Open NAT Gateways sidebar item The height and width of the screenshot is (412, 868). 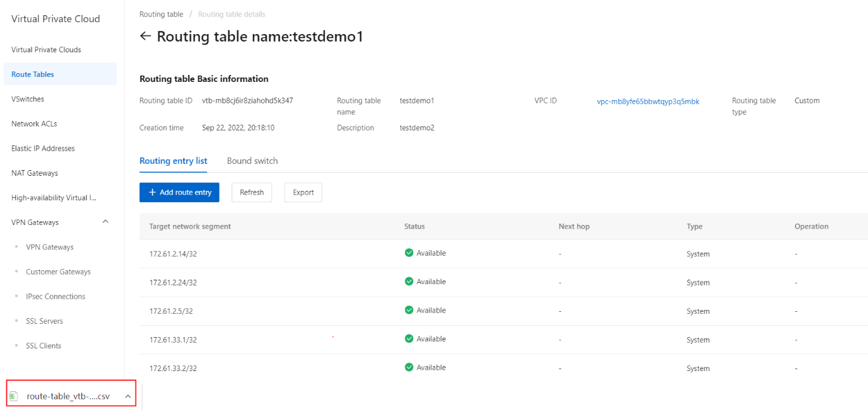35,173
